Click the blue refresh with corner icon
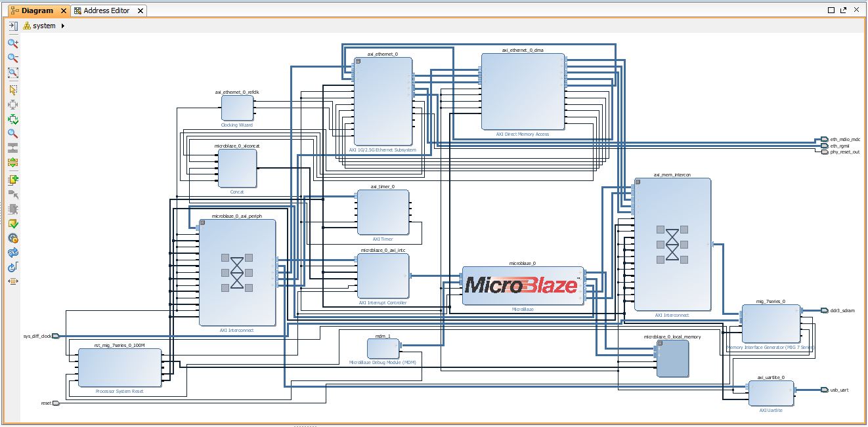The image size is (868, 427). point(12,267)
